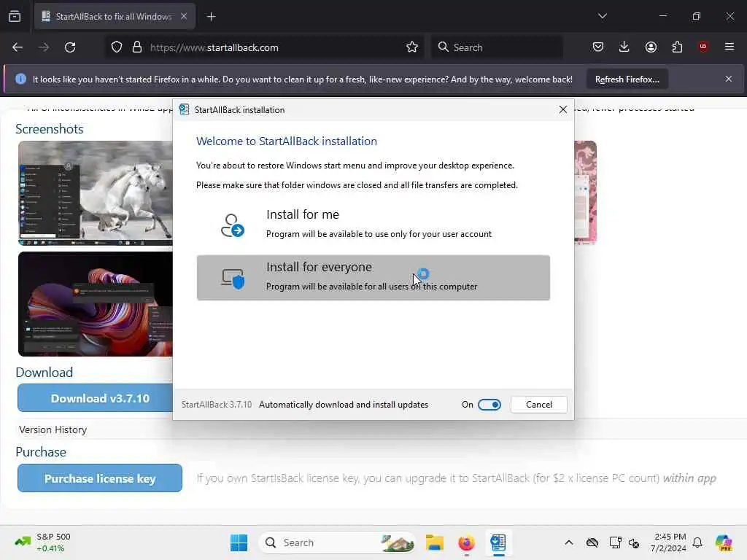Viewport: 747px width, 560px height.
Task: Open notifications bell icon
Action: (697, 542)
